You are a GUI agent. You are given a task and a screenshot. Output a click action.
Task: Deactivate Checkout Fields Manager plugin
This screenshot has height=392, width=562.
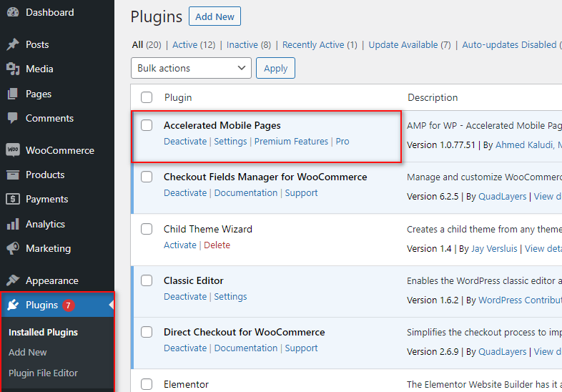click(185, 193)
